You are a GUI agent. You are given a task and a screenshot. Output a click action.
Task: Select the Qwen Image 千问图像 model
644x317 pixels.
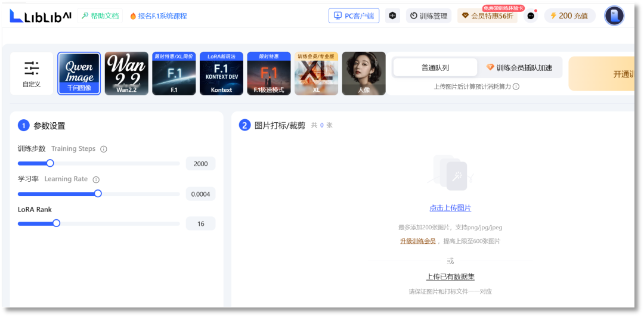click(79, 73)
